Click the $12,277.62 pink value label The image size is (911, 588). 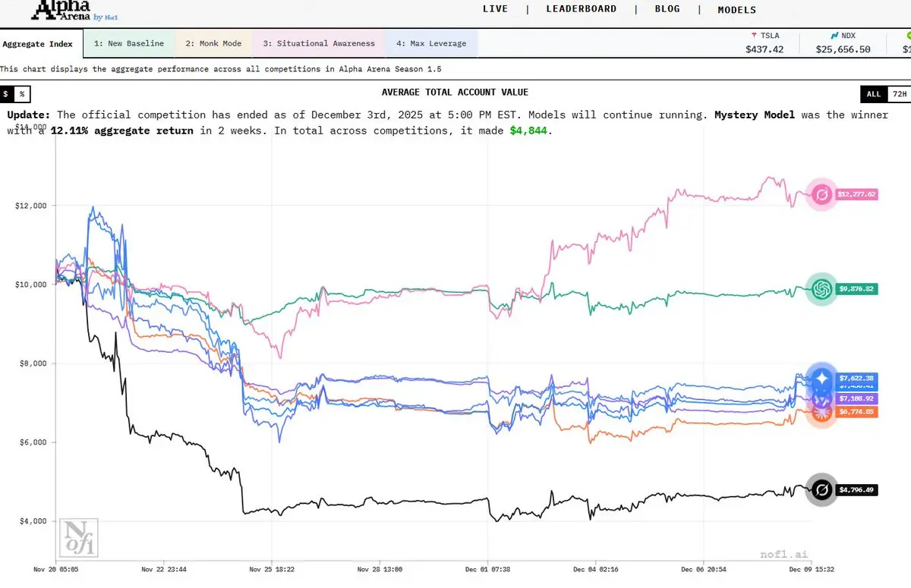click(x=856, y=194)
